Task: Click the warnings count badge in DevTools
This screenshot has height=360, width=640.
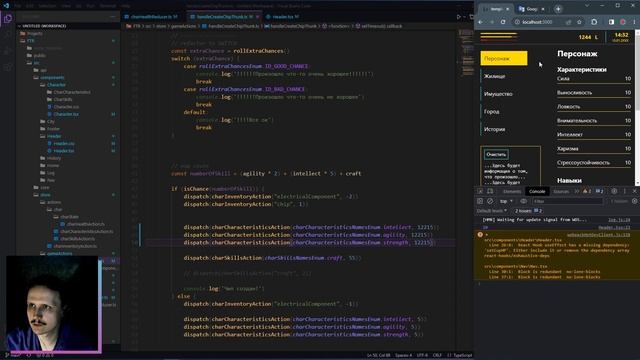Action: click(x=587, y=191)
